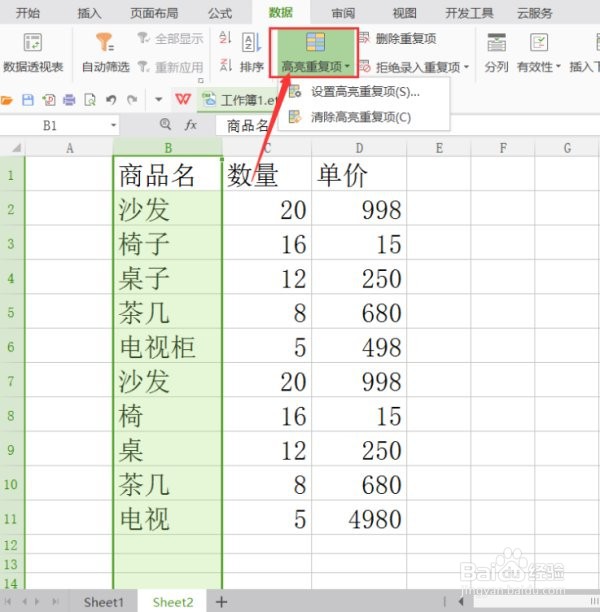600x612 pixels.
Task: Click the 电视 cell in row 11
Action: (x=168, y=518)
